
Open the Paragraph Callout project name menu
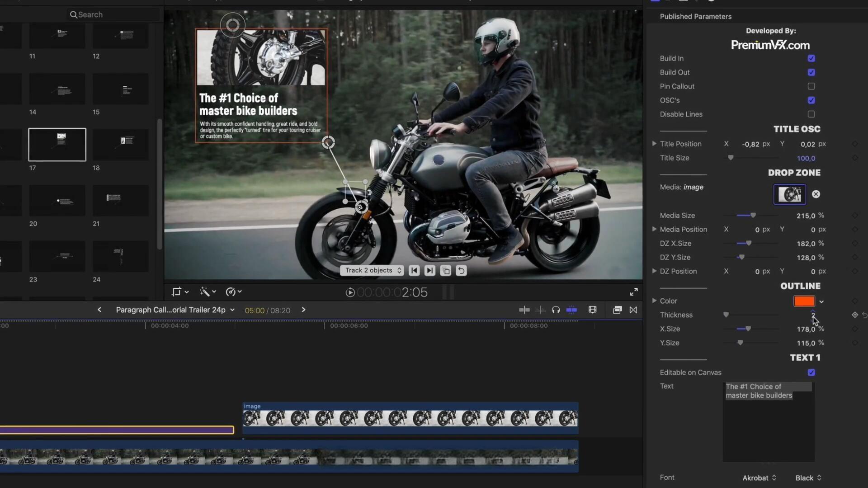click(175, 310)
